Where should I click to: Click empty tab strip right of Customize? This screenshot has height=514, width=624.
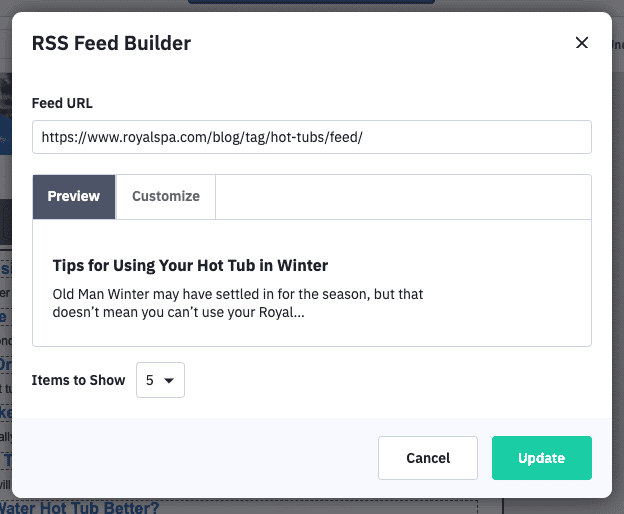tap(400, 196)
